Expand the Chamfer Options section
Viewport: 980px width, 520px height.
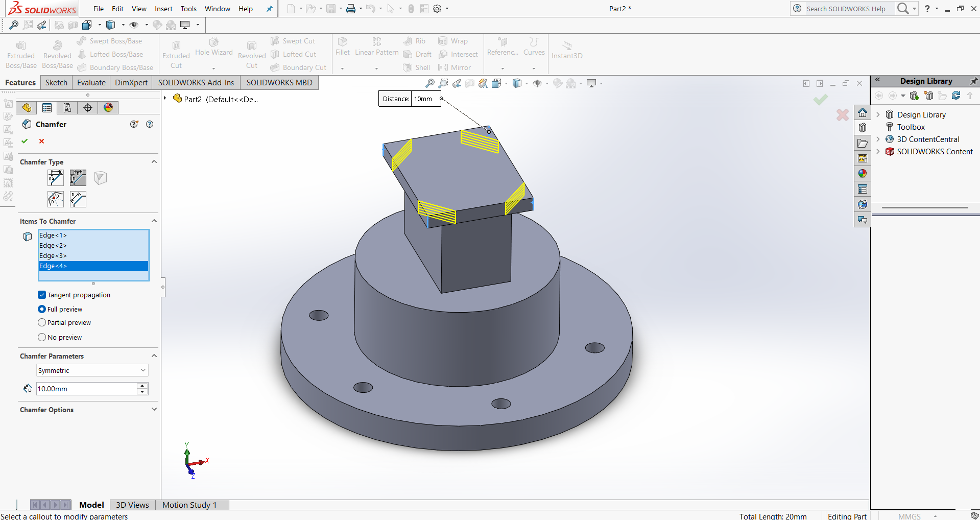point(154,409)
